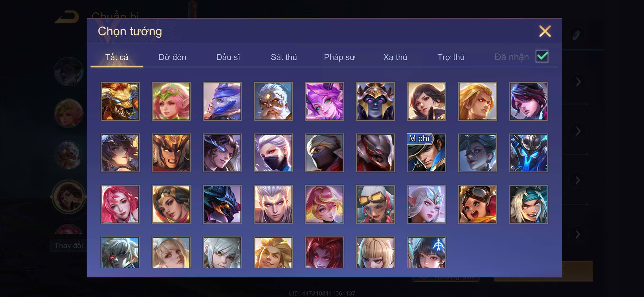Select the golden lion beast hero portrait

[120, 101]
